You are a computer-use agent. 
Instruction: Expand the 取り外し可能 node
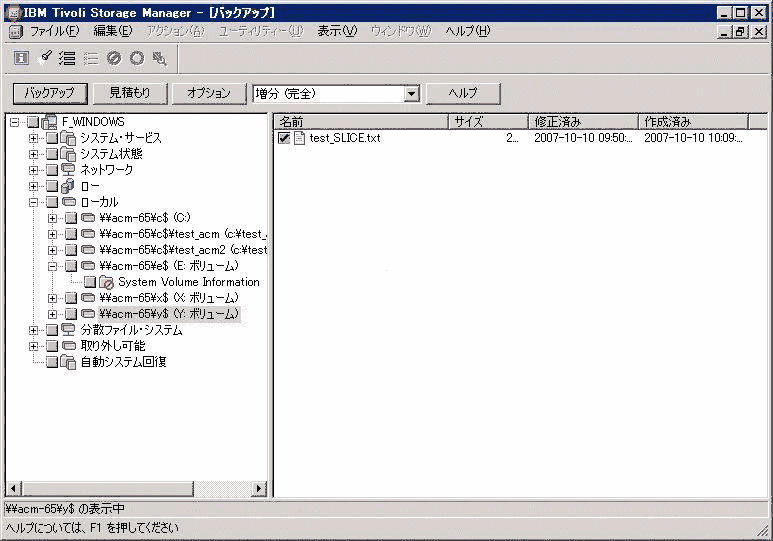click(x=34, y=346)
